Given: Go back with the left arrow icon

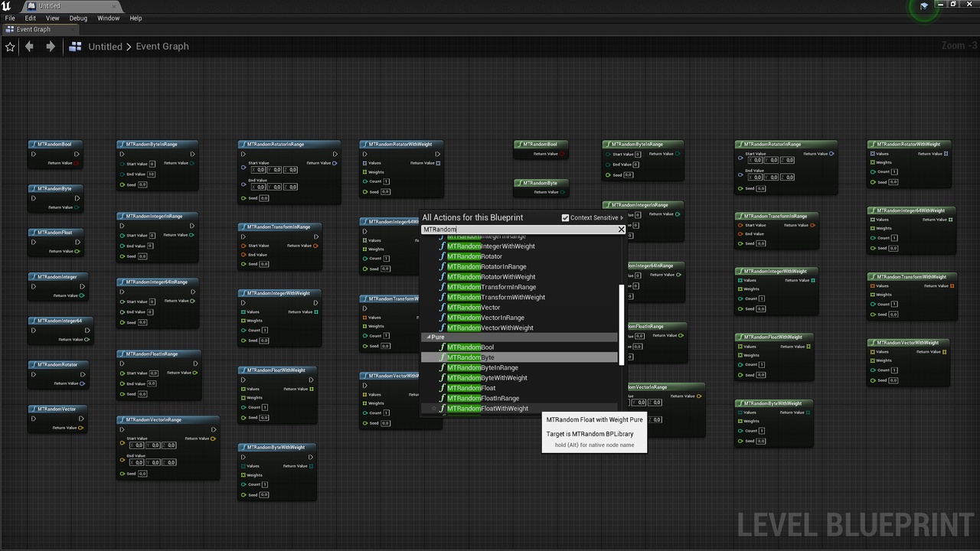Looking at the screenshot, I should pos(29,47).
